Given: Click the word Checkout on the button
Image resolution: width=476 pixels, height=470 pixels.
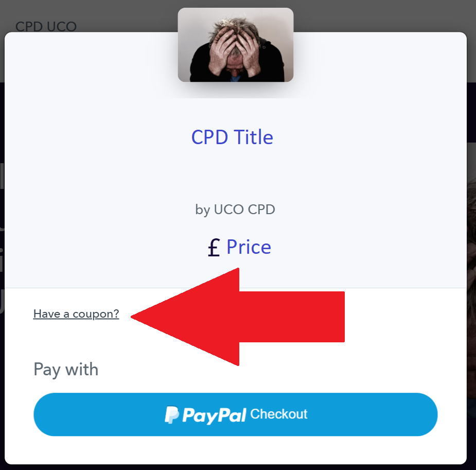Looking at the screenshot, I should click(279, 414).
